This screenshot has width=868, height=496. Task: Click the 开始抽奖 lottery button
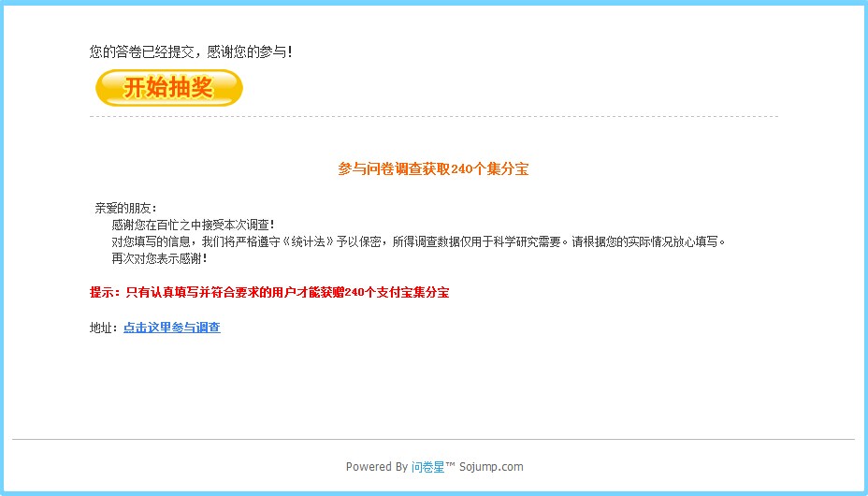tap(169, 87)
